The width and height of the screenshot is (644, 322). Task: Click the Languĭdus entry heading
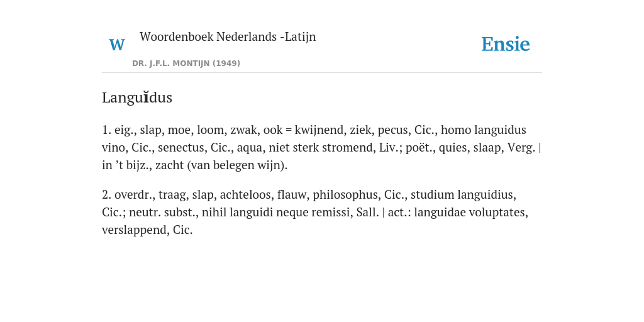[x=136, y=97]
